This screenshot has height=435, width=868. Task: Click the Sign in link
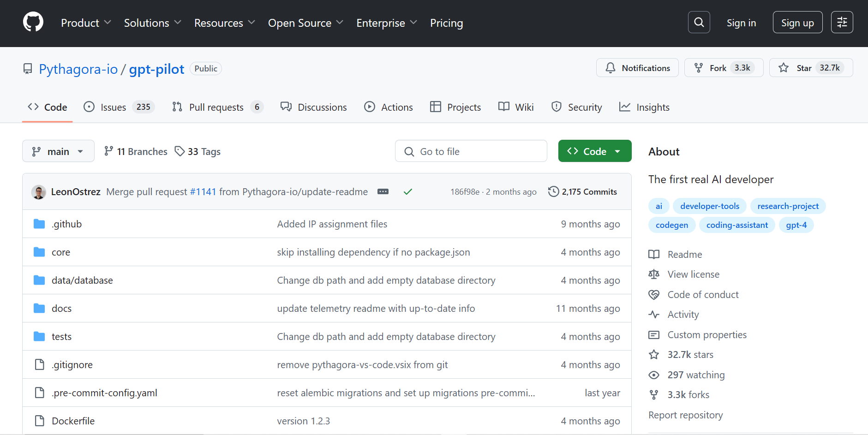pos(741,23)
